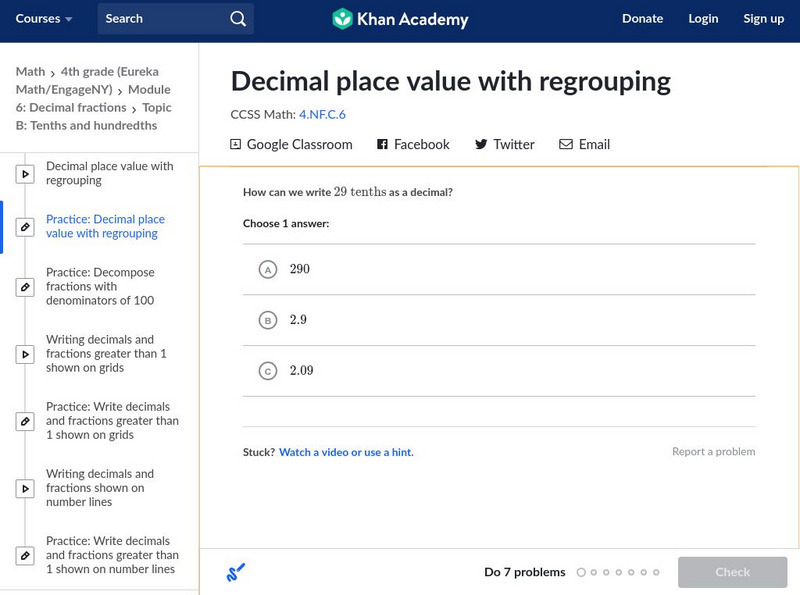The image size is (800, 595).
Task: Click the Twitter bird icon
Action: point(481,144)
